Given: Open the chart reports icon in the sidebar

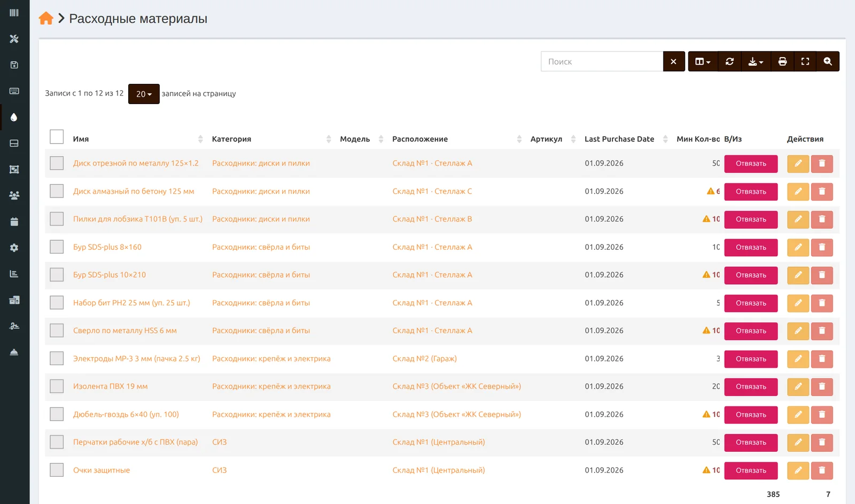Looking at the screenshot, I should tap(14, 274).
